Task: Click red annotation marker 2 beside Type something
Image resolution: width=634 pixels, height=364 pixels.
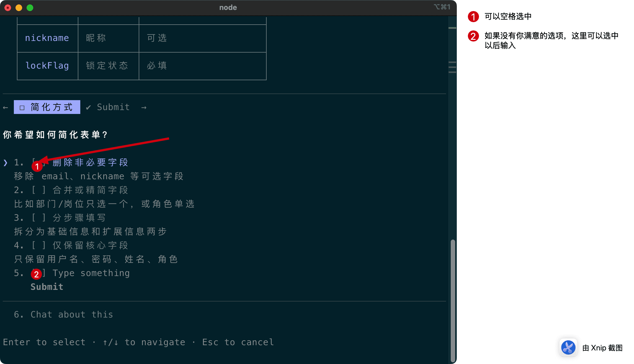Action: click(36, 274)
